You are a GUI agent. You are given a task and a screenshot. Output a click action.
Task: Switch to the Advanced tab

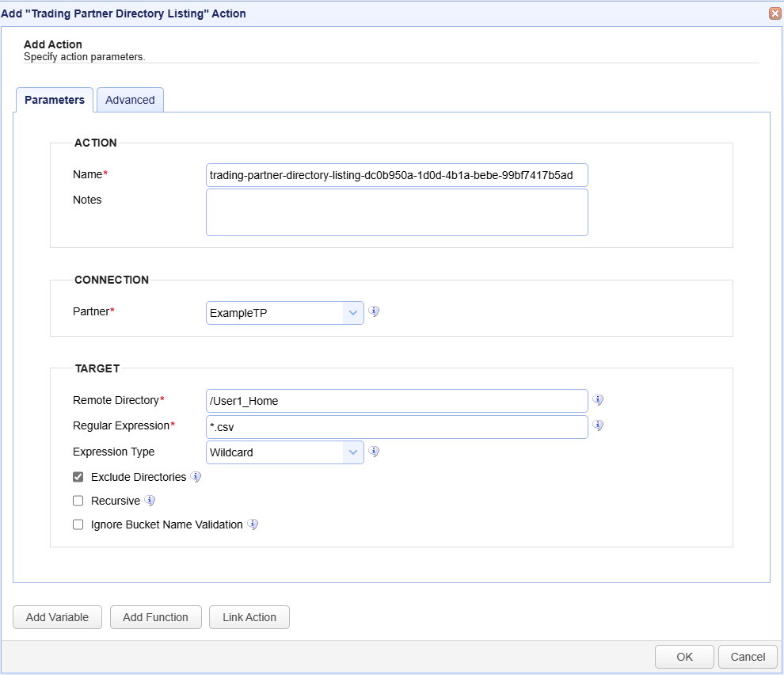pos(130,100)
